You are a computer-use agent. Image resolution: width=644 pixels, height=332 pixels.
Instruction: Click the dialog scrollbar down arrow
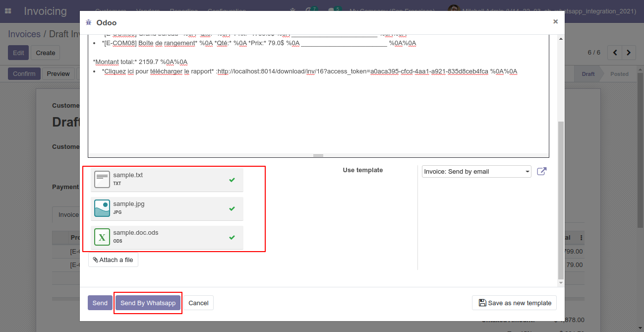pos(561,283)
